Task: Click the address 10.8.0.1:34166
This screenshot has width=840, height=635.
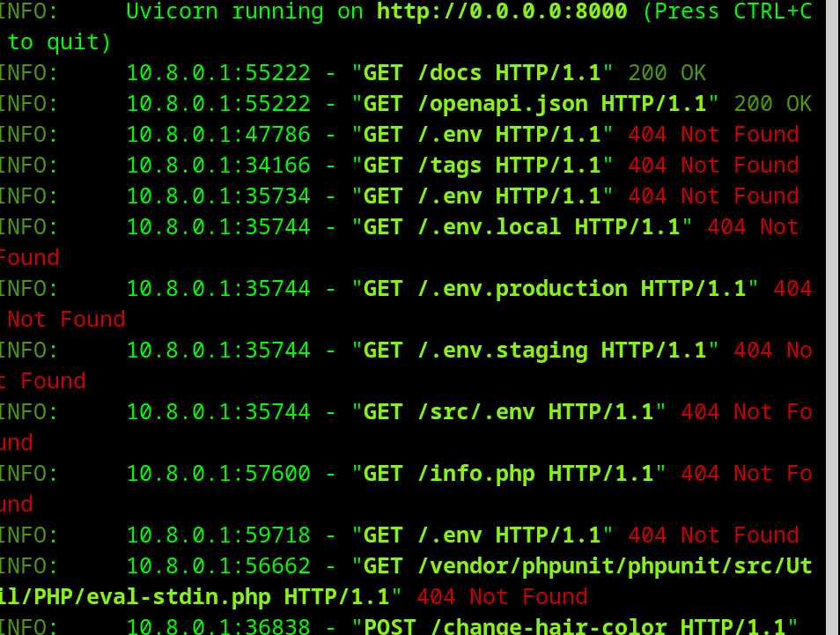Action: (x=218, y=166)
